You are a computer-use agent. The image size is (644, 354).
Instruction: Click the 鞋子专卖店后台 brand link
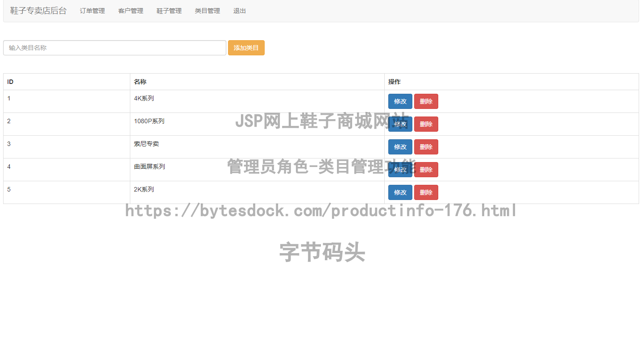click(x=38, y=11)
